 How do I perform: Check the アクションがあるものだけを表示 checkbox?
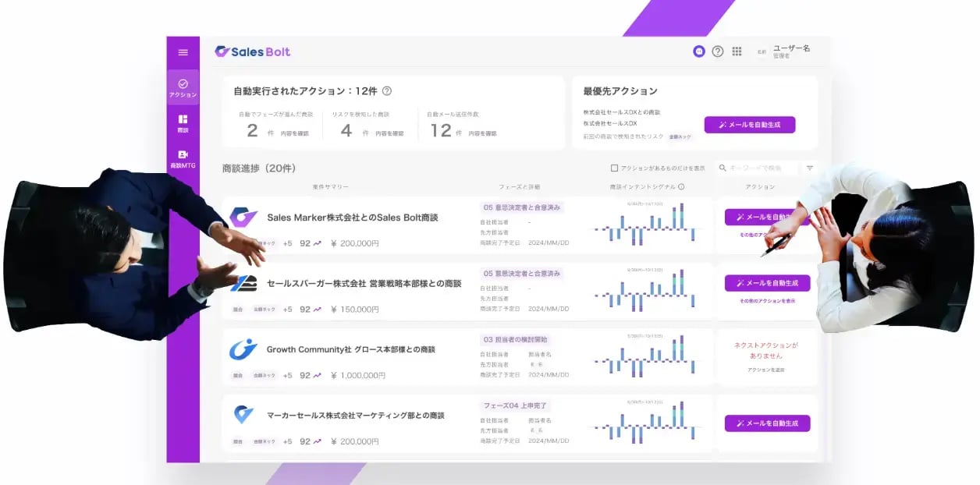coord(614,168)
